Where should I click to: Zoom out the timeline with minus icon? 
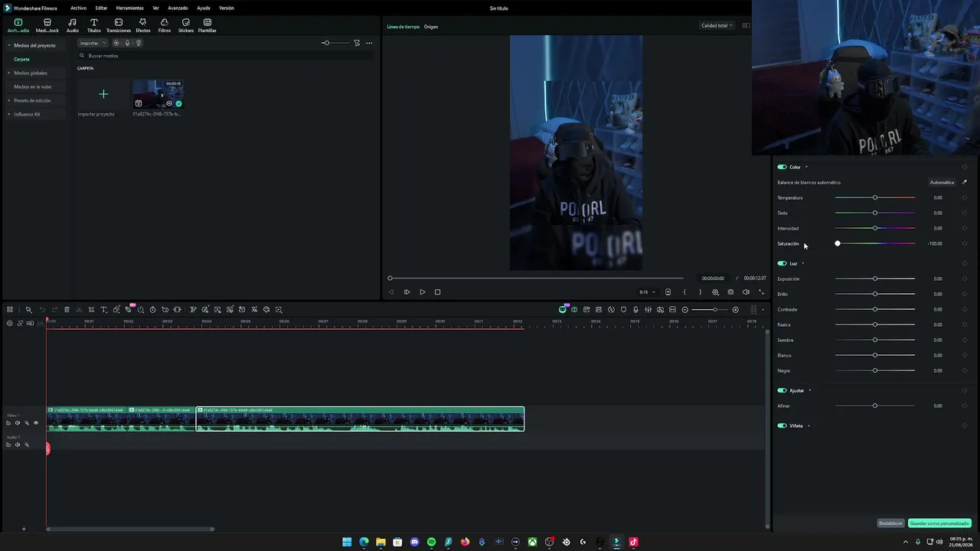coord(685,309)
